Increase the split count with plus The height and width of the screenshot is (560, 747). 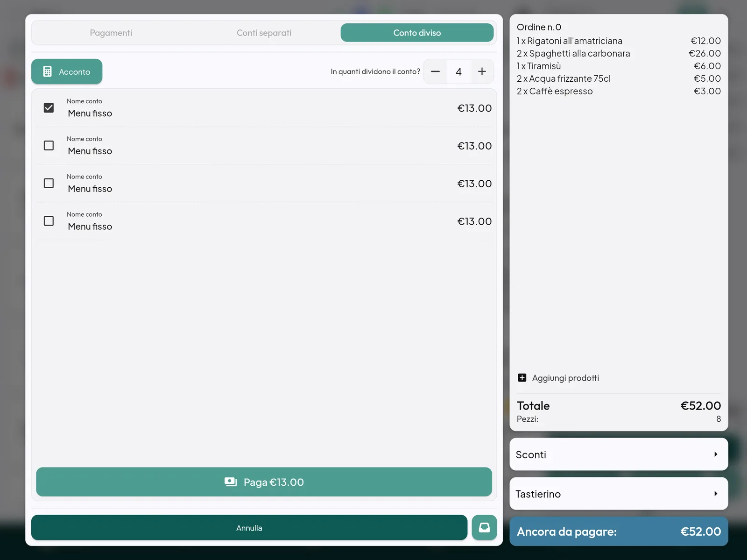[x=482, y=71]
